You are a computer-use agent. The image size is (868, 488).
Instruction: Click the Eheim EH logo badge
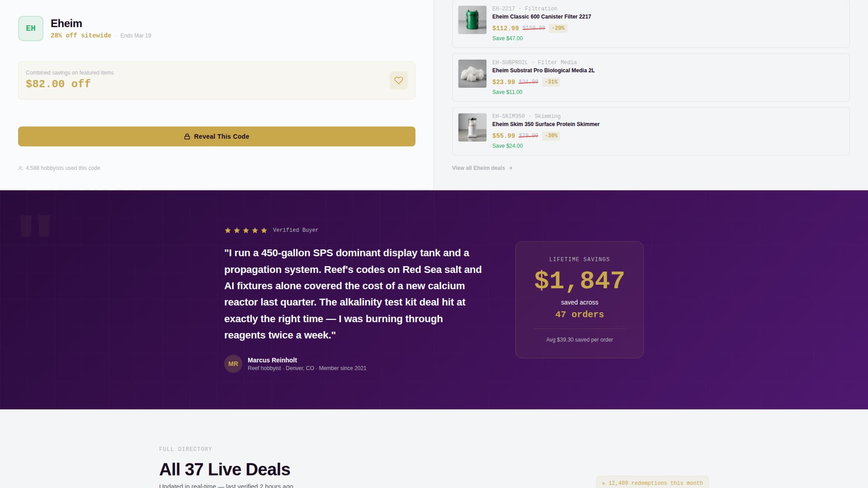31,28
